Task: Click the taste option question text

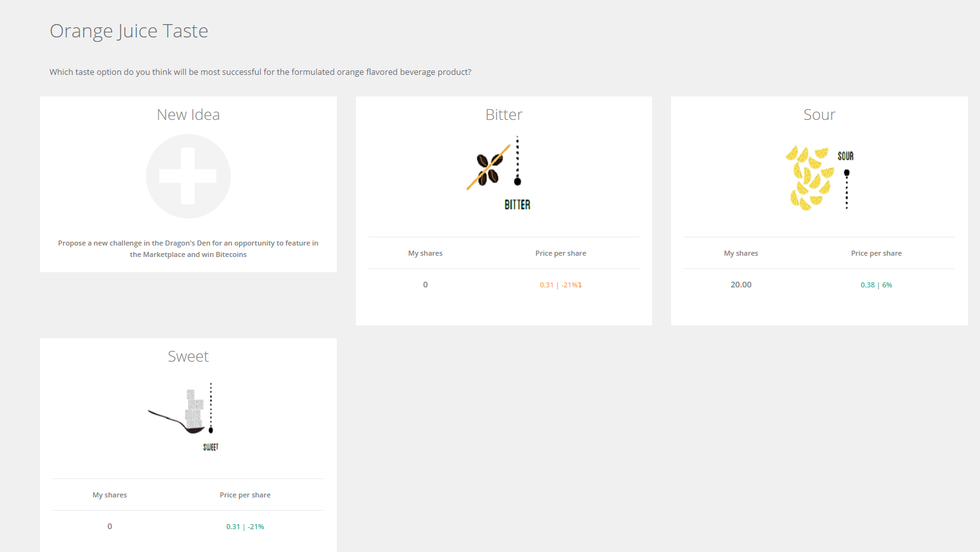Action: tap(260, 72)
